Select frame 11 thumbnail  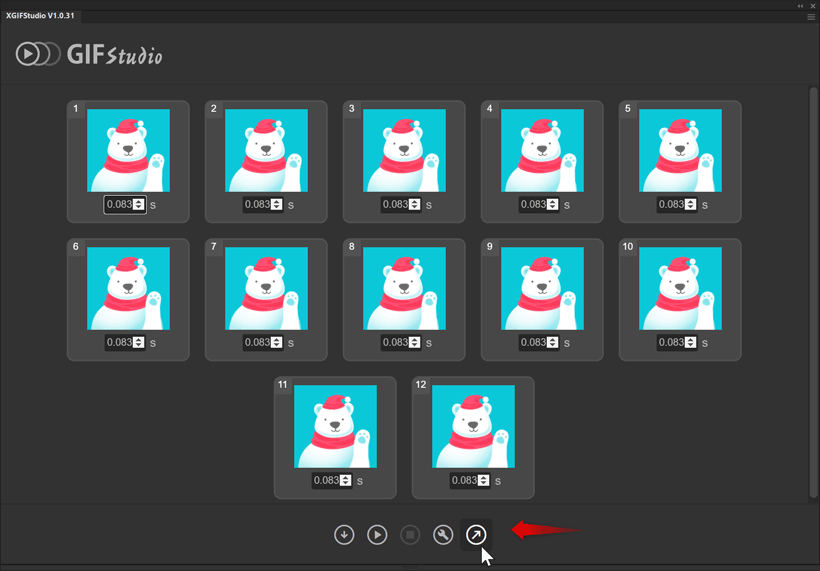[335, 427]
